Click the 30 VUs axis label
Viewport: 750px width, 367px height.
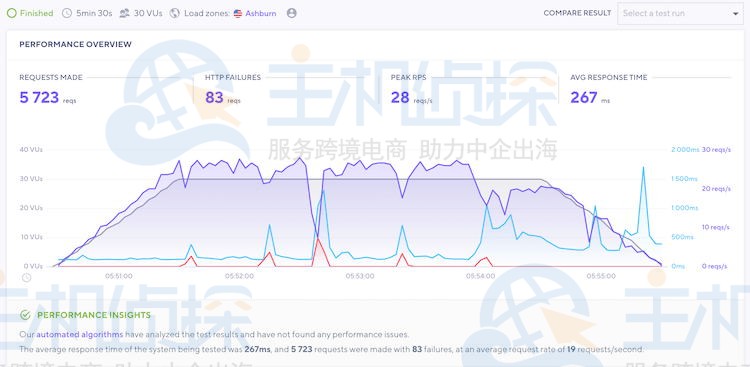click(31, 179)
